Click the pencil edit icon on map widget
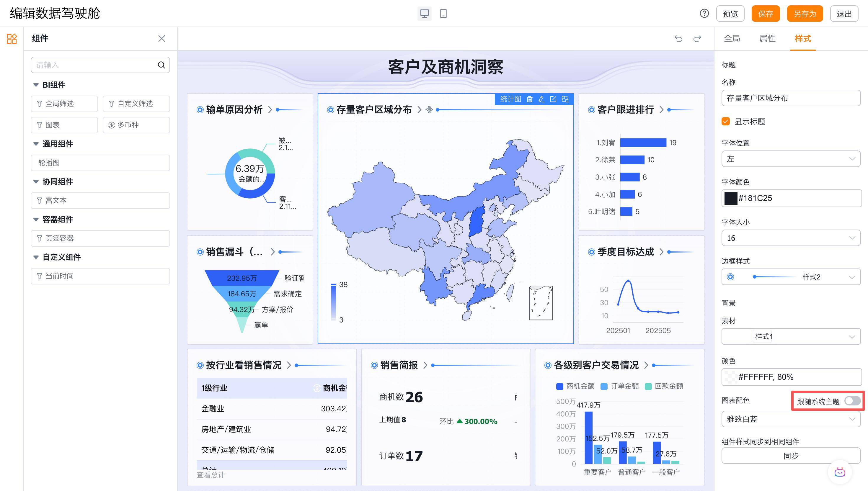 [x=541, y=99]
